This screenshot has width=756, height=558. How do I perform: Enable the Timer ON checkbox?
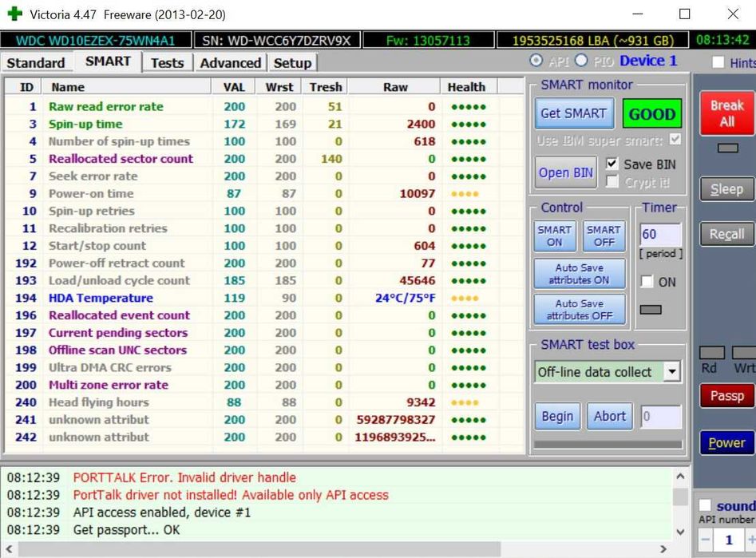pyautogui.click(x=647, y=282)
